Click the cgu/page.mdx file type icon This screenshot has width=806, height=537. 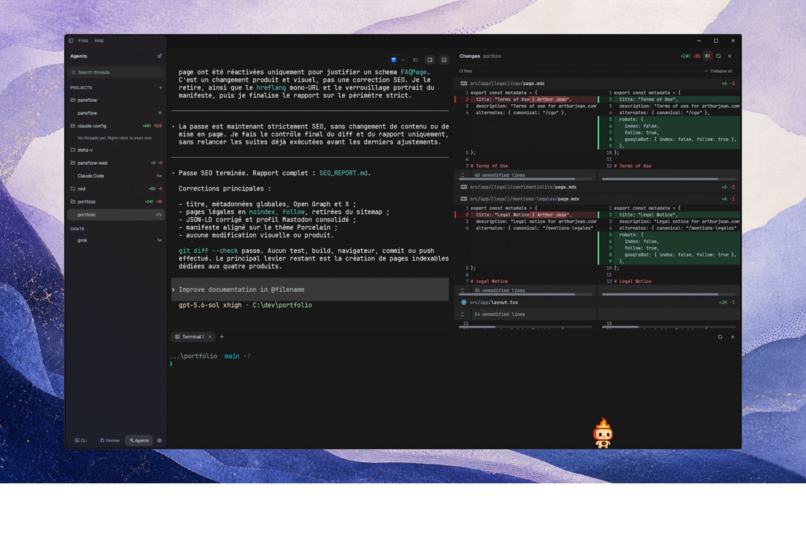pos(464,83)
